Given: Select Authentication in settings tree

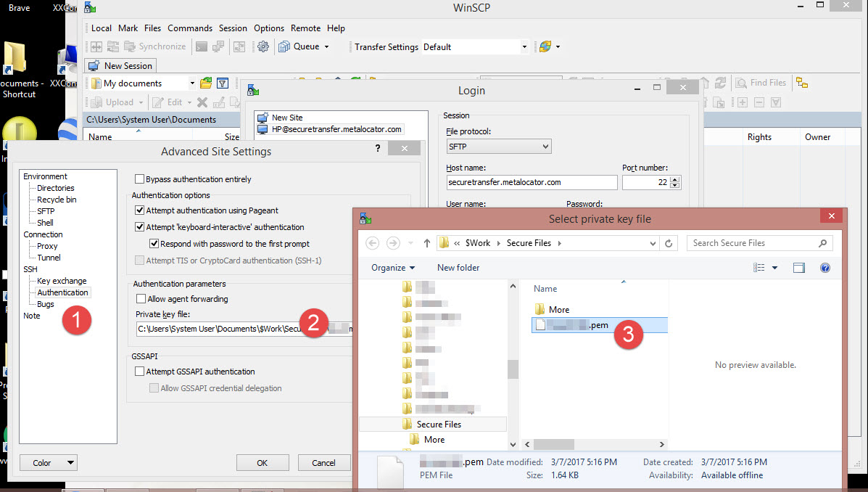Looking at the screenshot, I should (x=62, y=292).
